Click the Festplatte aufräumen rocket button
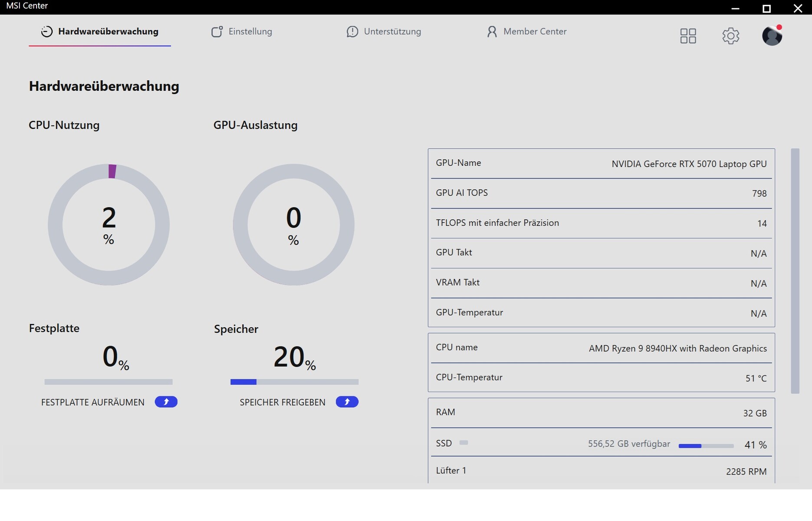The image size is (812, 521). pos(166,402)
